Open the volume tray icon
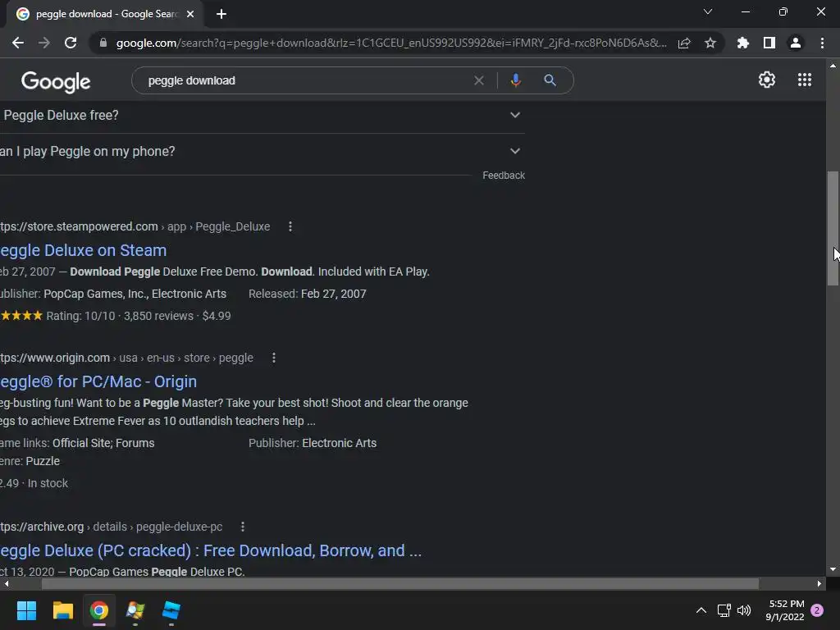840x630 pixels. 744,610
